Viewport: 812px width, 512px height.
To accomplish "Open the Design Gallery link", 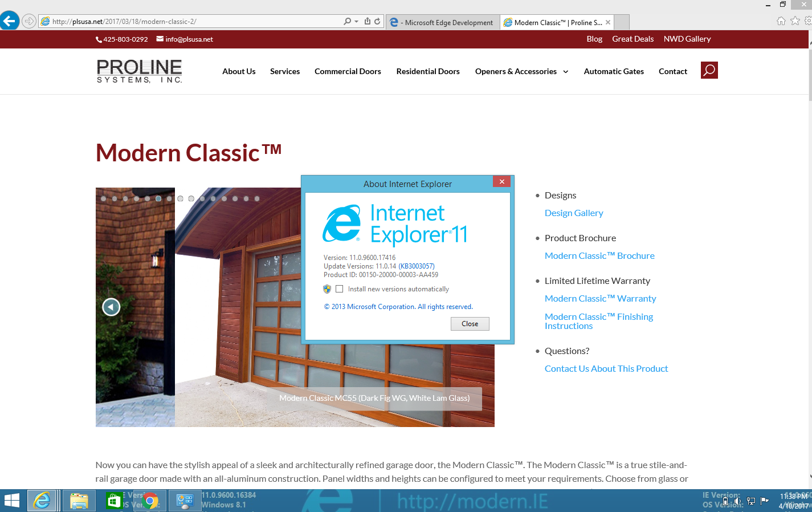I will [574, 213].
